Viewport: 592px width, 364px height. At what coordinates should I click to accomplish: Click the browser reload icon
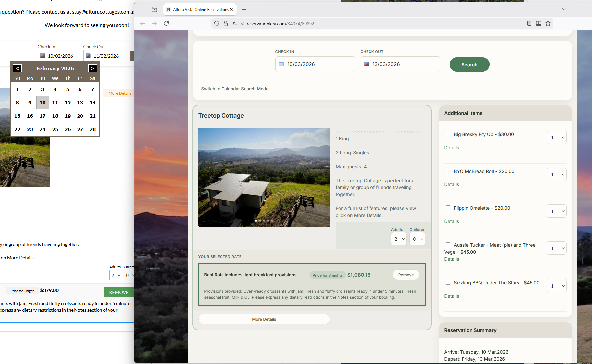[x=166, y=23]
